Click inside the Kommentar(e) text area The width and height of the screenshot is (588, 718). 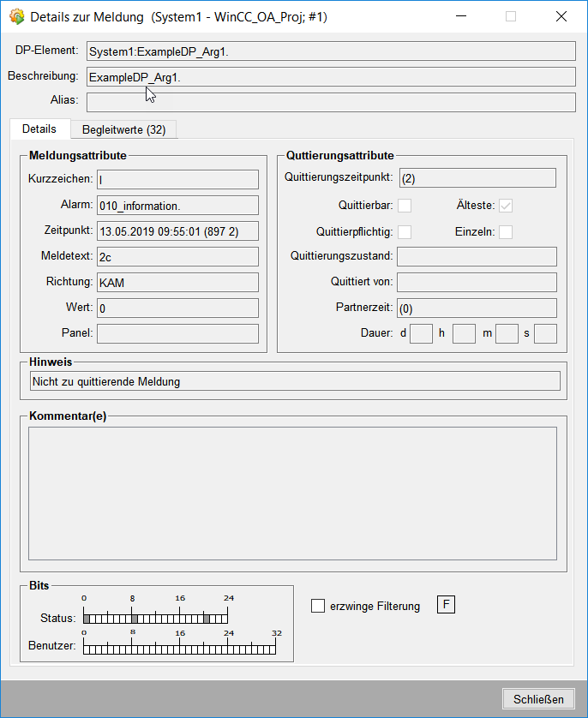[292, 494]
